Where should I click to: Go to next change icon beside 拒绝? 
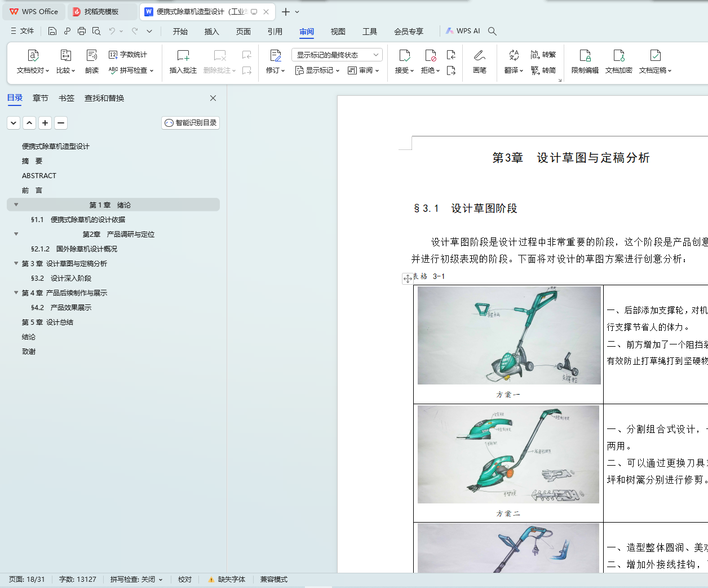click(x=451, y=70)
